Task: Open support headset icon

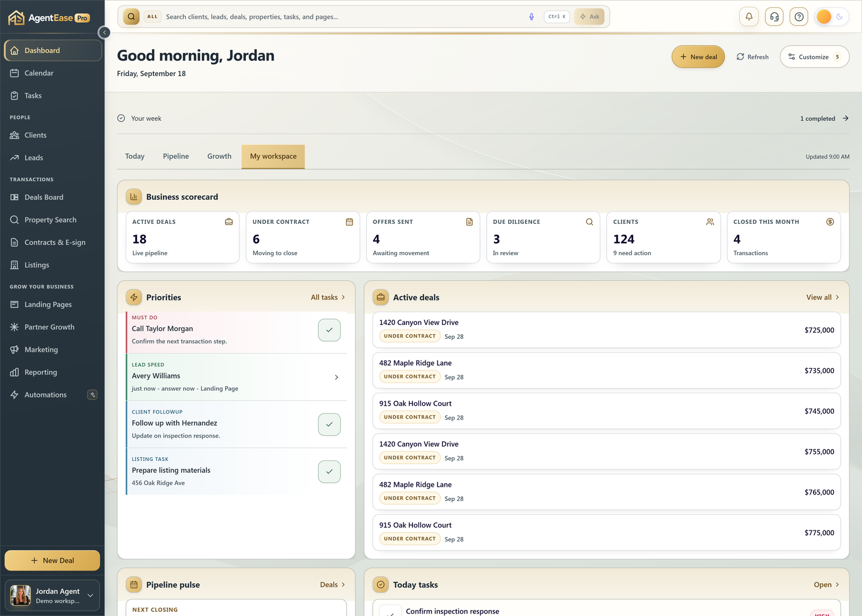Action: (774, 17)
